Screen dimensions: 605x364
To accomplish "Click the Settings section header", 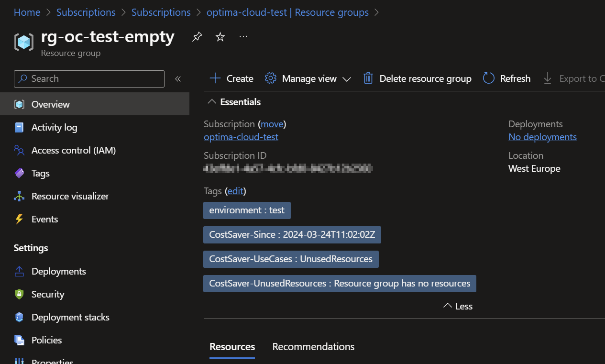I will pyautogui.click(x=31, y=248).
